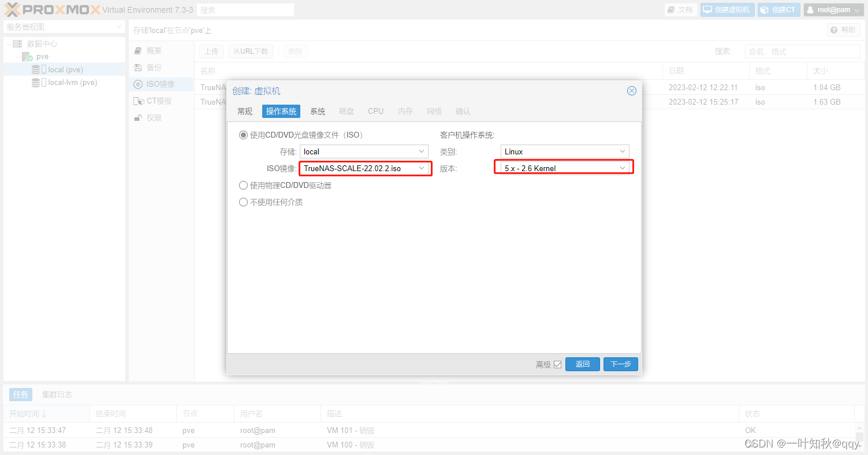Close the 创建: 虚拟机 dialog

click(x=632, y=91)
